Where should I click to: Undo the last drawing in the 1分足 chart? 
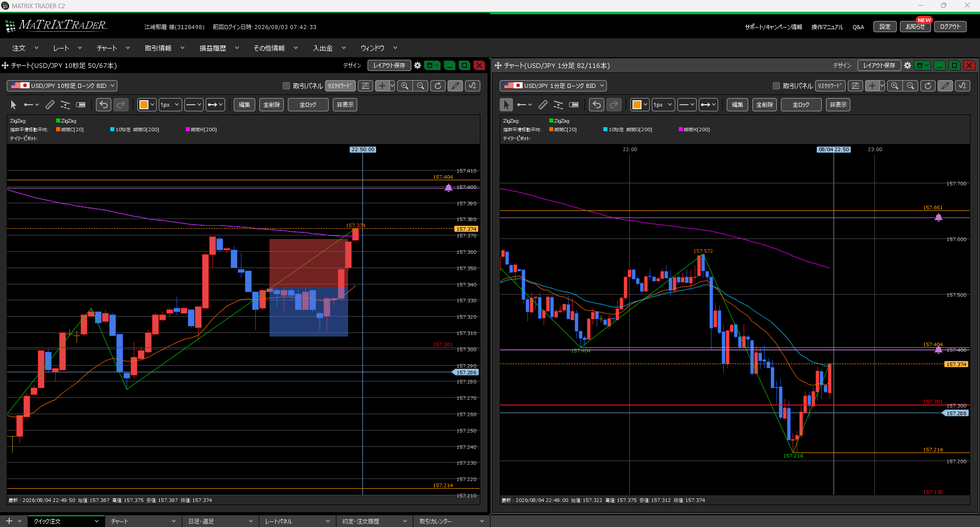597,105
